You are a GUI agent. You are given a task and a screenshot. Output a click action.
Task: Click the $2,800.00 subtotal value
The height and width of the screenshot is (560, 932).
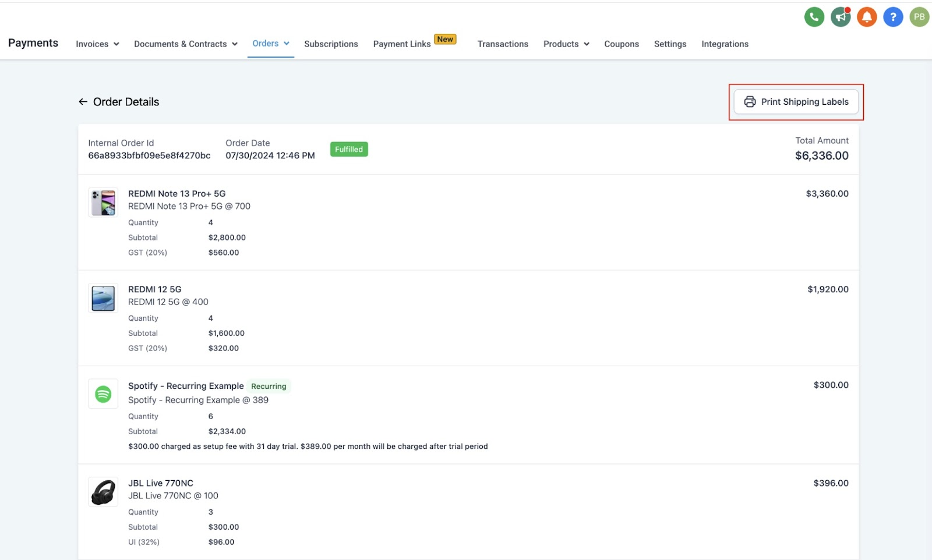pos(227,238)
